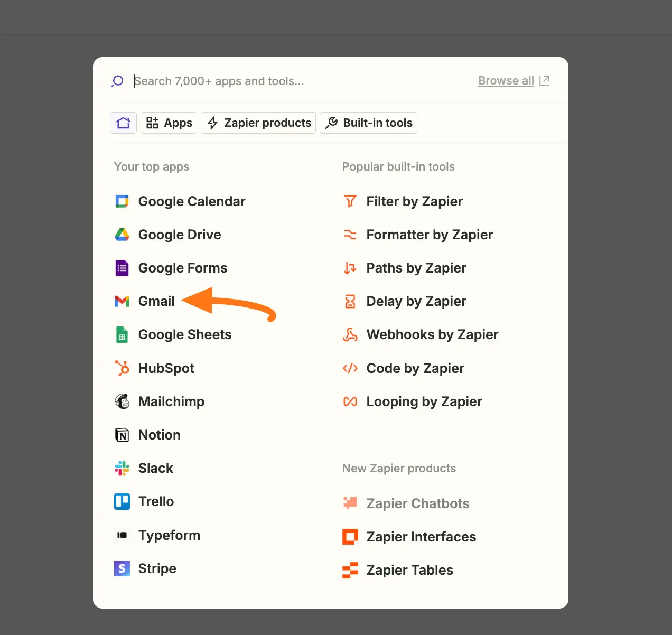Choose Google Sheets from top apps
This screenshot has width=672, height=635.
pos(184,334)
